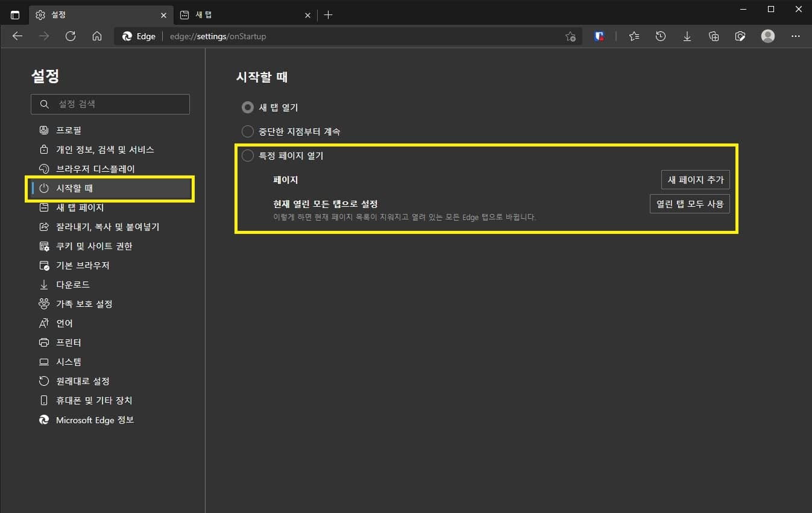Select the 새 탭 열기 radio option
Viewport: 812px width, 513px height.
247,107
